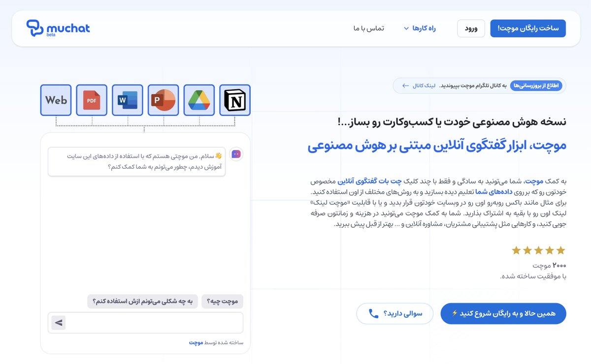
Task: Expand the راه کارها dropdown menu
Action: (420, 29)
